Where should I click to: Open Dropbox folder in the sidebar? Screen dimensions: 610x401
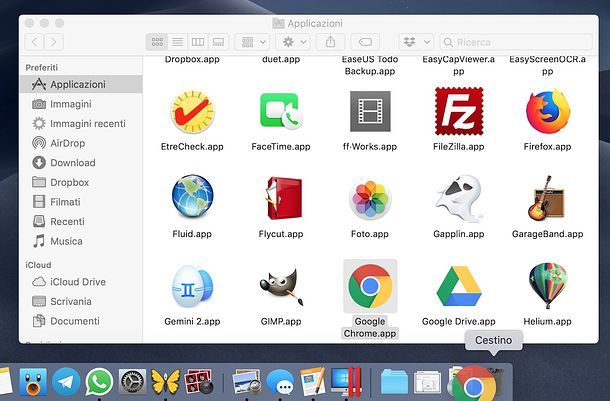[x=81, y=182]
